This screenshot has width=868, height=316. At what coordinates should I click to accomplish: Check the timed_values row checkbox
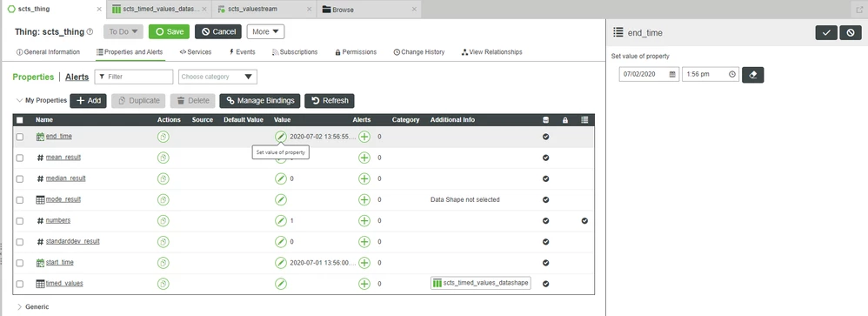point(20,284)
